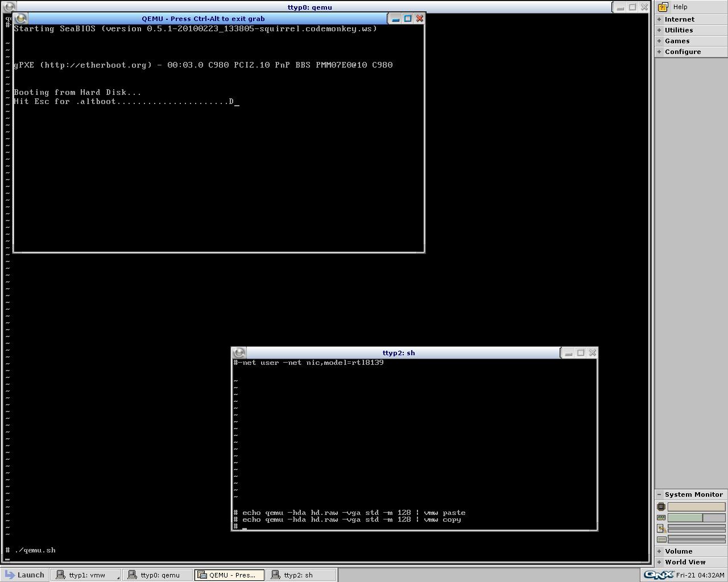
Task: Minimize the ttyp2: sh window
Action: pyautogui.click(x=569, y=353)
